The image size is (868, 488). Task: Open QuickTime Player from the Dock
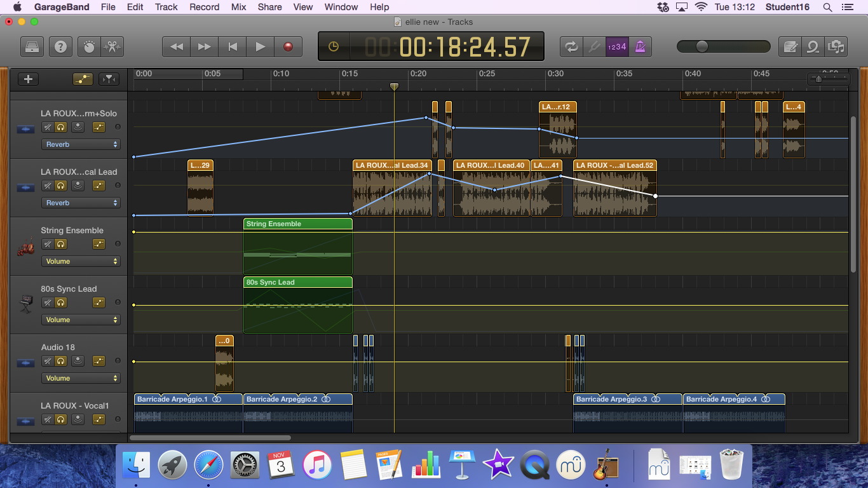click(x=534, y=466)
